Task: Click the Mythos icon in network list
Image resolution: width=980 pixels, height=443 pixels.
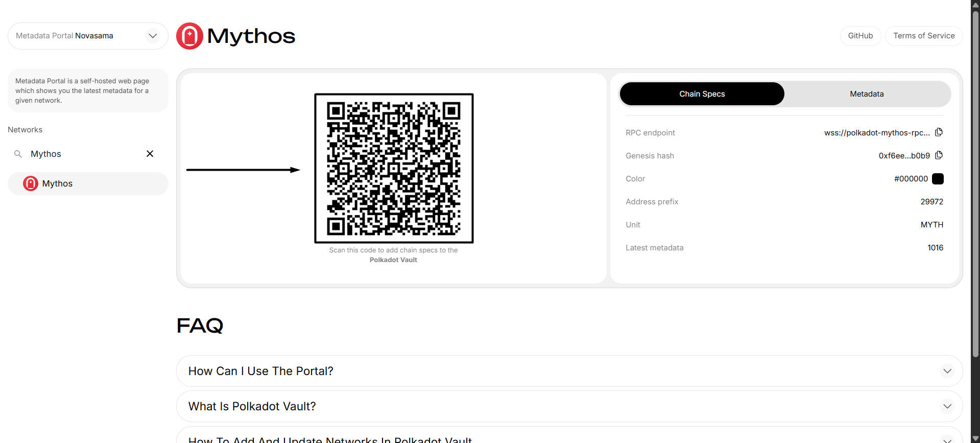Action: tap(31, 183)
